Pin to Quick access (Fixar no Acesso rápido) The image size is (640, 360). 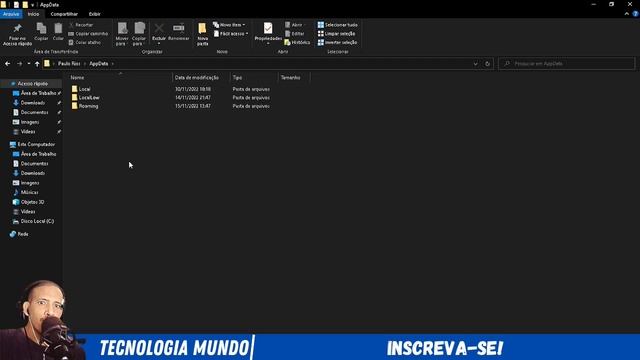(x=17, y=34)
